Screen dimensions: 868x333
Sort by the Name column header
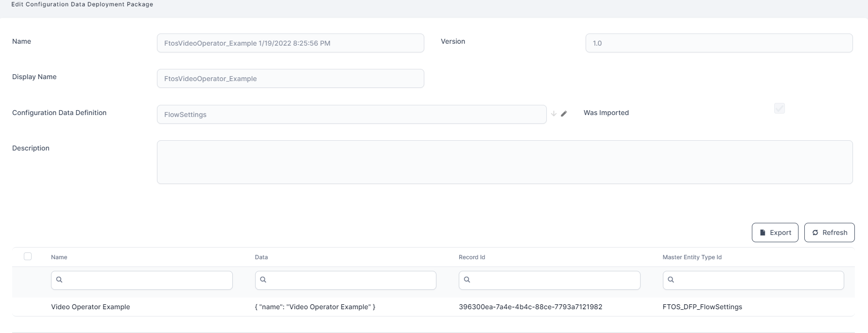tap(59, 257)
